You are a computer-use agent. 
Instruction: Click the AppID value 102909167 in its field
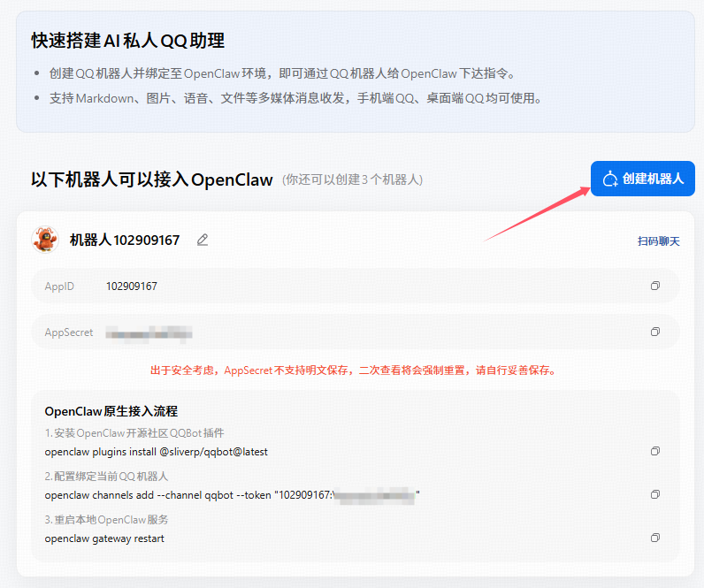pos(132,286)
